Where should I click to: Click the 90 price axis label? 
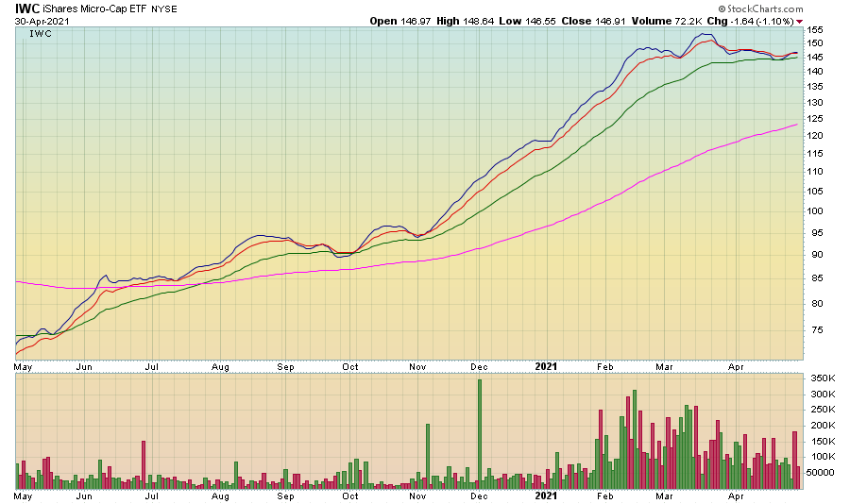(x=818, y=255)
